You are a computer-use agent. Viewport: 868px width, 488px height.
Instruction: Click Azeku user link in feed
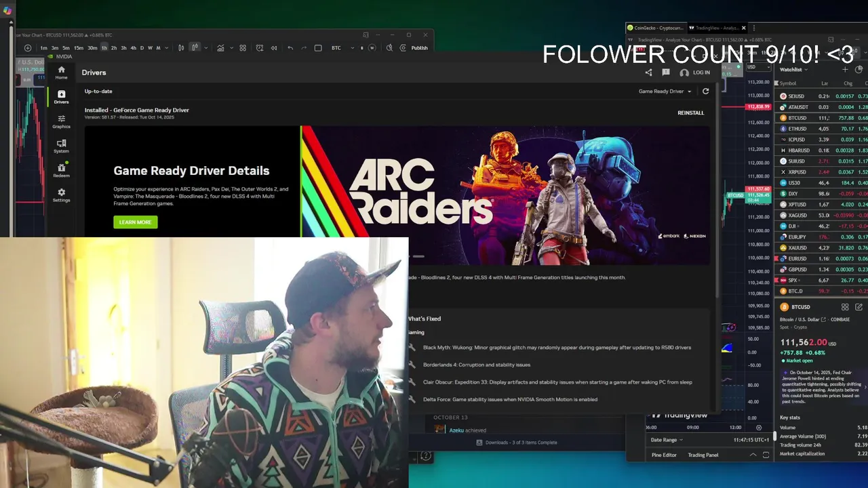456,430
